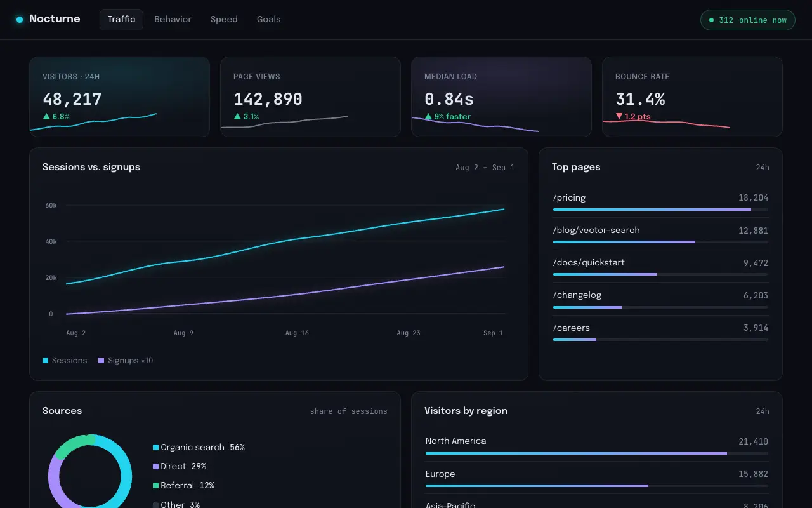Click the Referral 12% entry
The image size is (812, 508).
coord(184,486)
